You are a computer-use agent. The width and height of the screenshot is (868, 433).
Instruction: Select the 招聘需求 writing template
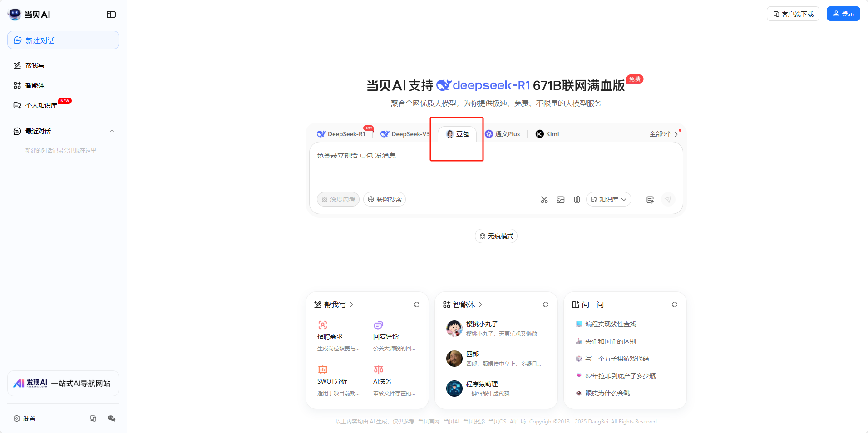click(x=338, y=336)
